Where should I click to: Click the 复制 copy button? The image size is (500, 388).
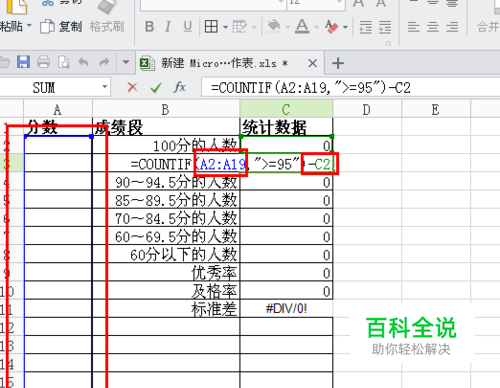(x=61, y=27)
